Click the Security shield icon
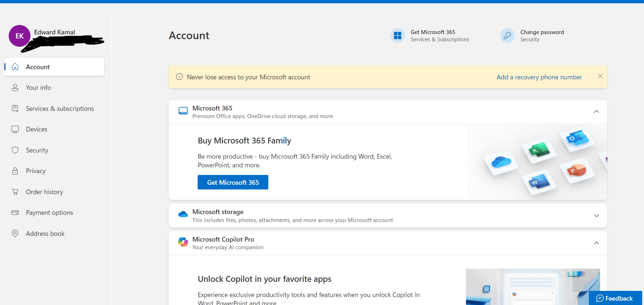Image resolution: width=644 pixels, height=305 pixels. pos(15,150)
